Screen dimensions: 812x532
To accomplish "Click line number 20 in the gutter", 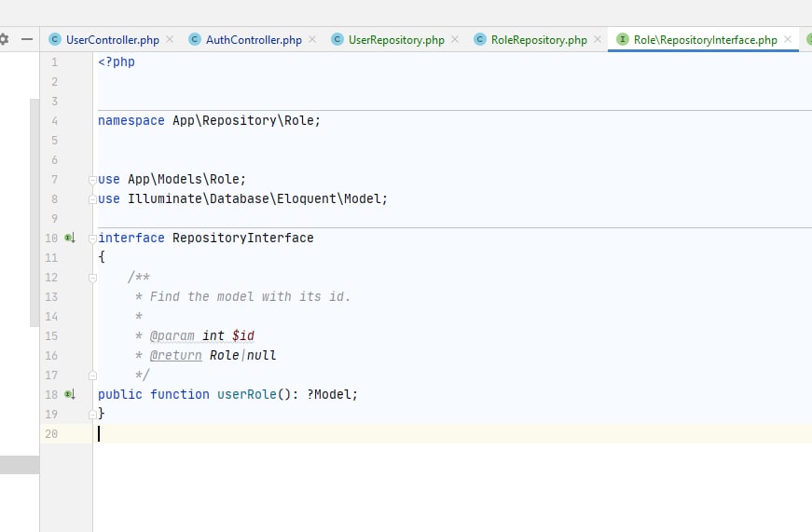I will point(51,433).
